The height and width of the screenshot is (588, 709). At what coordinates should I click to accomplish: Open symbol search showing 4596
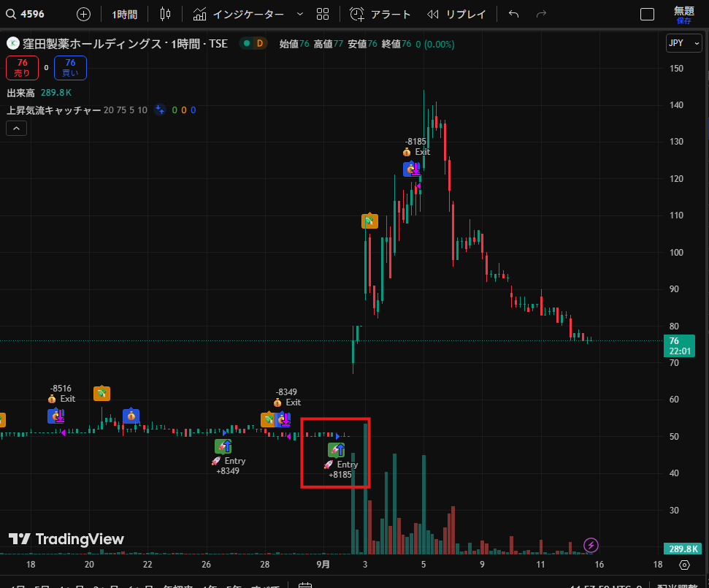click(x=26, y=14)
